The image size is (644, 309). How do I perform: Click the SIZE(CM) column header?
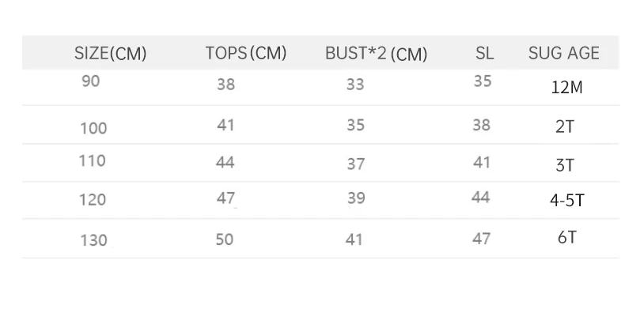(x=110, y=54)
